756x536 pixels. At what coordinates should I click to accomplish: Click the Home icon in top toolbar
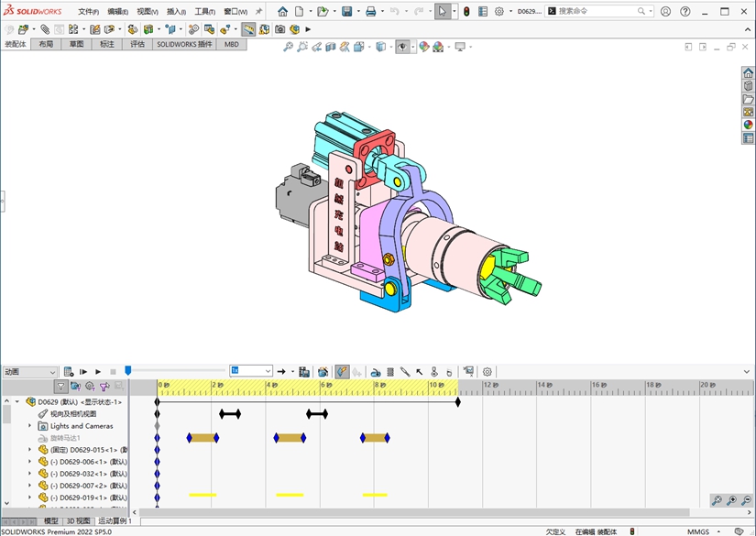click(x=282, y=12)
